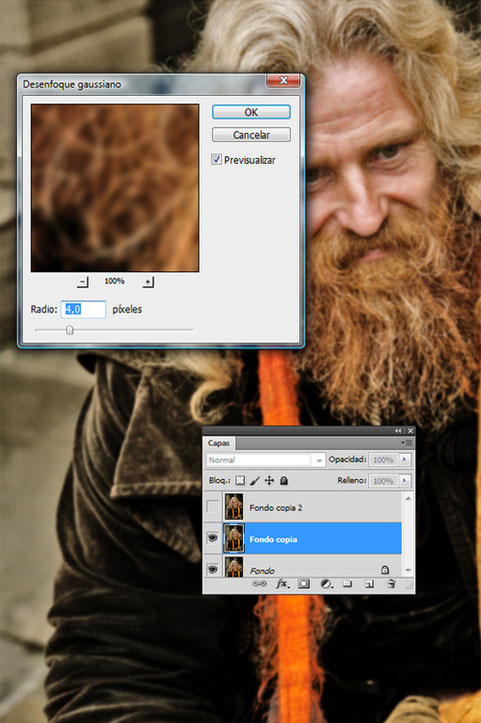Hide the Fondo copia layer
The height and width of the screenshot is (723, 481).
tap(212, 538)
